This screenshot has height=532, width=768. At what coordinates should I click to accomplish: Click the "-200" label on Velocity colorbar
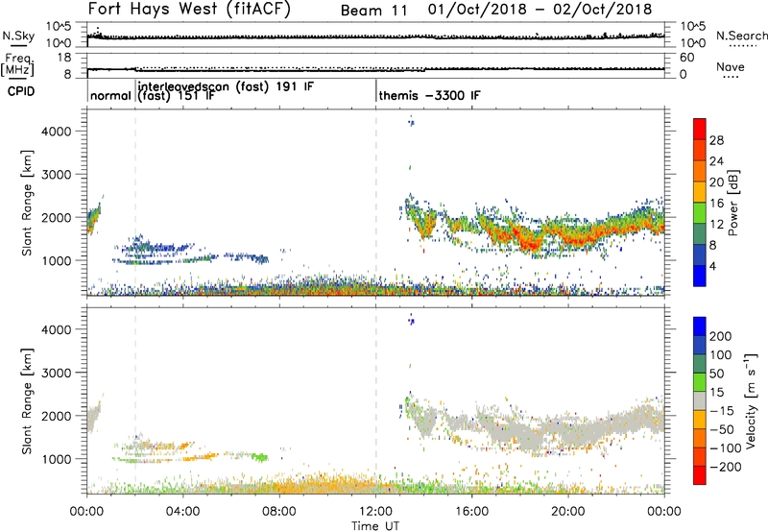tap(725, 467)
